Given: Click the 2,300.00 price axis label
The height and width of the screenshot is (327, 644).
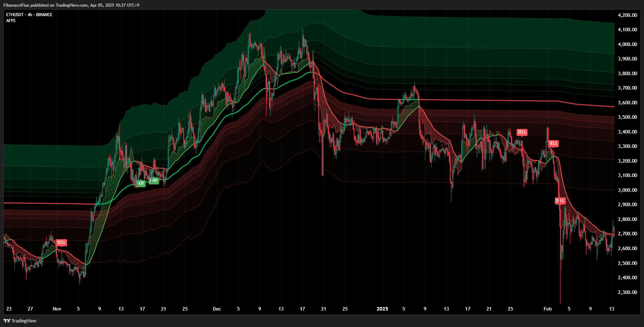Looking at the screenshot, I should [x=628, y=292].
